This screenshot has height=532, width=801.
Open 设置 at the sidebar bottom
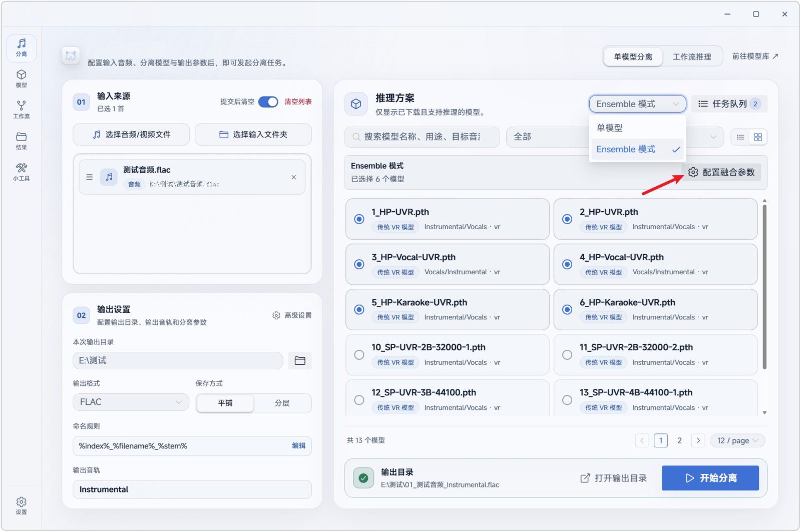pyautogui.click(x=21, y=505)
